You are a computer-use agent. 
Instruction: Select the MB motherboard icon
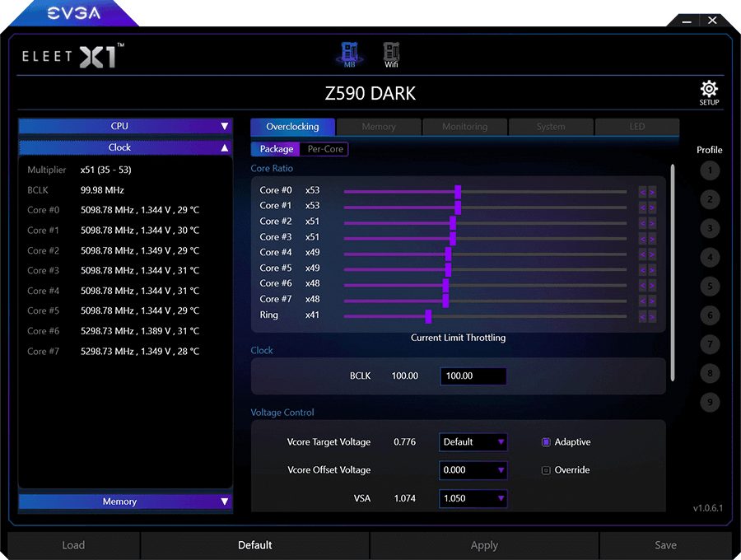(x=350, y=51)
